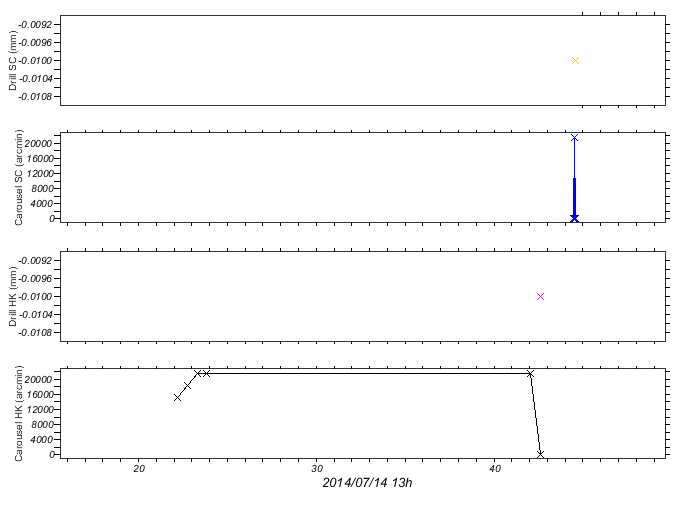Screen dimensions: 675x505
Task: Pick the Carousel HK marker at zero arcmin
Action: 540,454
